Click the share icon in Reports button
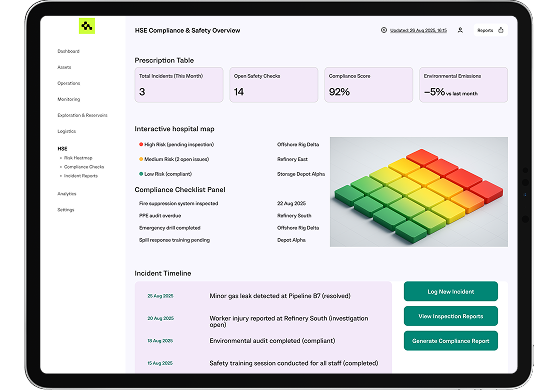Viewport: 560px width, 391px height. pyautogui.click(x=501, y=30)
